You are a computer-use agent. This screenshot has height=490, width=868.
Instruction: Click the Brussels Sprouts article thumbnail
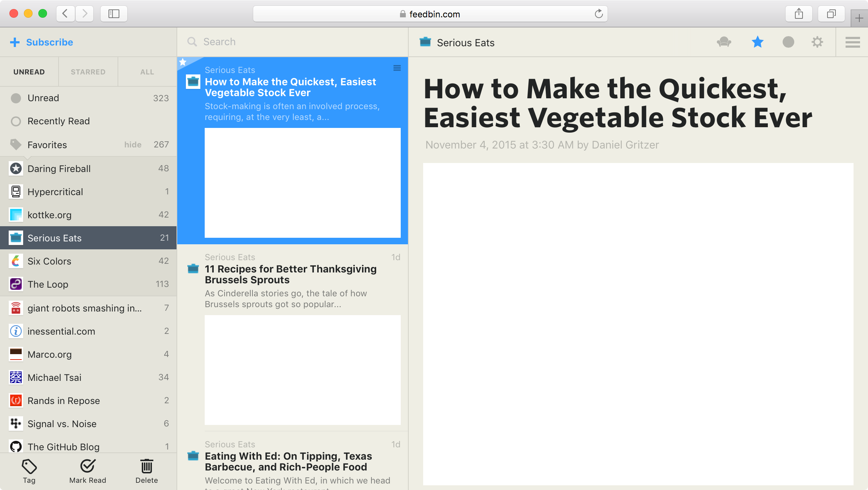tap(303, 370)
